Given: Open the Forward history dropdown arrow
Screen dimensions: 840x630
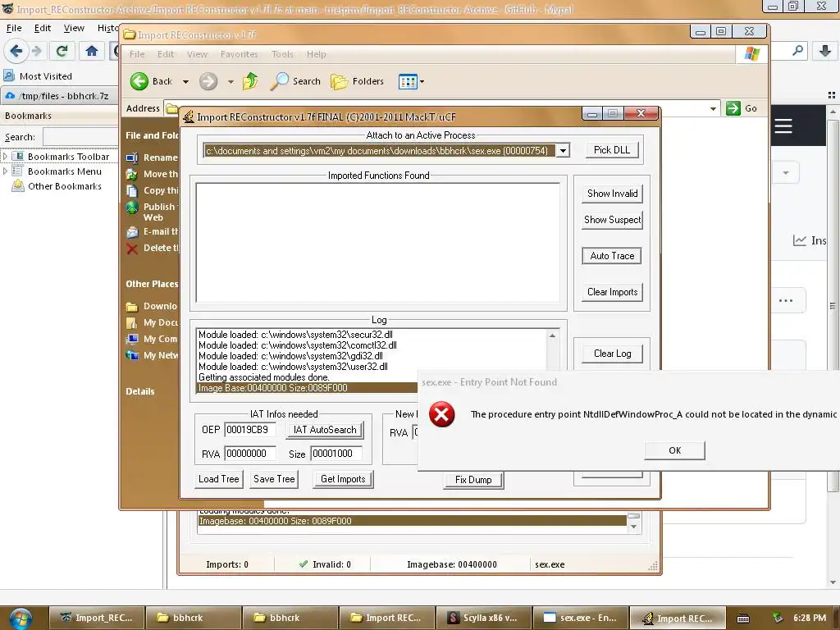Looking at the screenshot, I should pyautogui.click(x=231, y=82).
